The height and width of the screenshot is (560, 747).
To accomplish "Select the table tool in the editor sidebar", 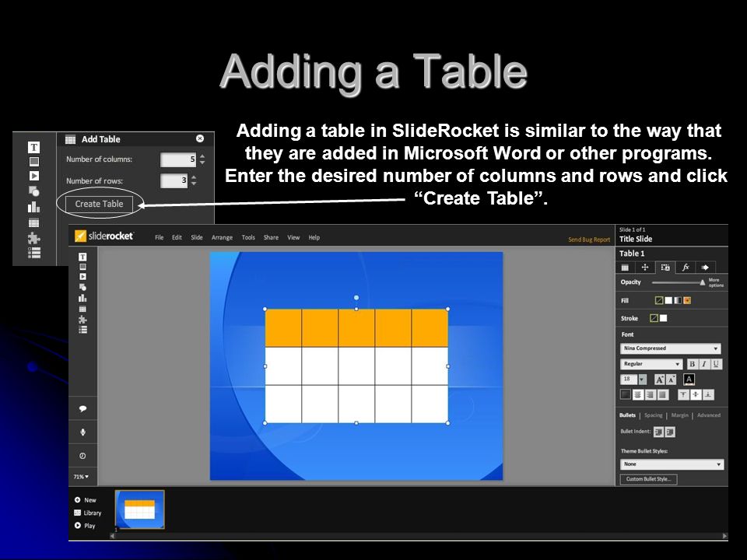I will coord(82,309).
